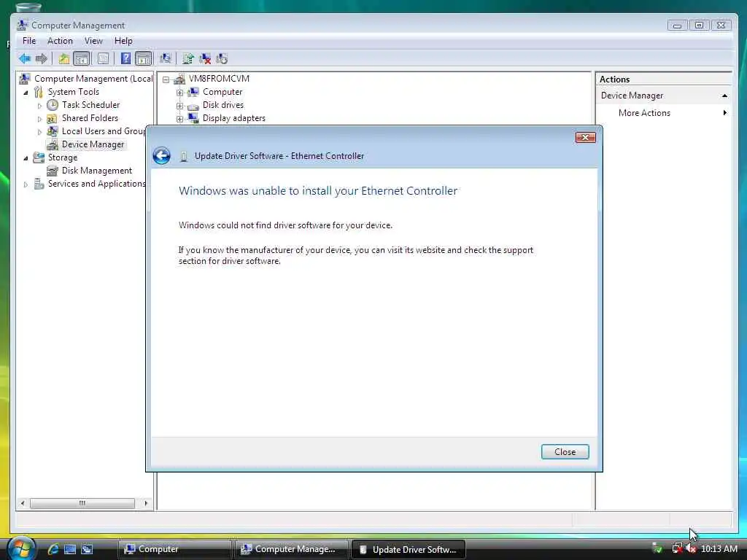This screenshot has width=747, height=560.
Task: Click right arrow of tree horizontal scrollbar
Action: tap(146, 503)
